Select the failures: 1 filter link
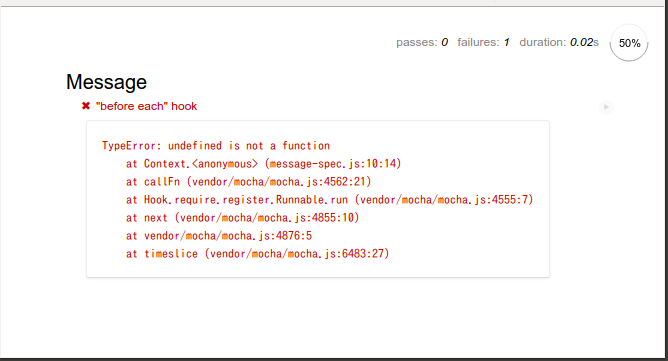668x361 pixels. coord(483,42)
